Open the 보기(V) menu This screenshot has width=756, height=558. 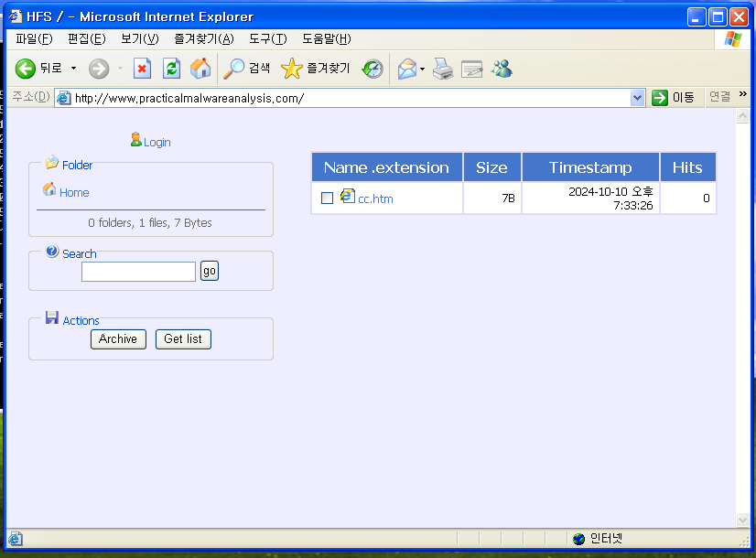(x=139, y=38)
